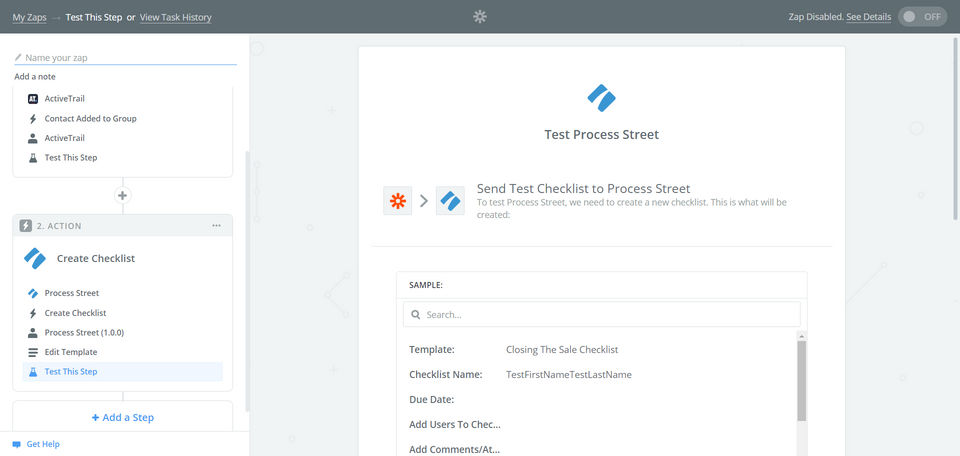
Task: Click small Process Street icon in step list
Action: point(33,293)
